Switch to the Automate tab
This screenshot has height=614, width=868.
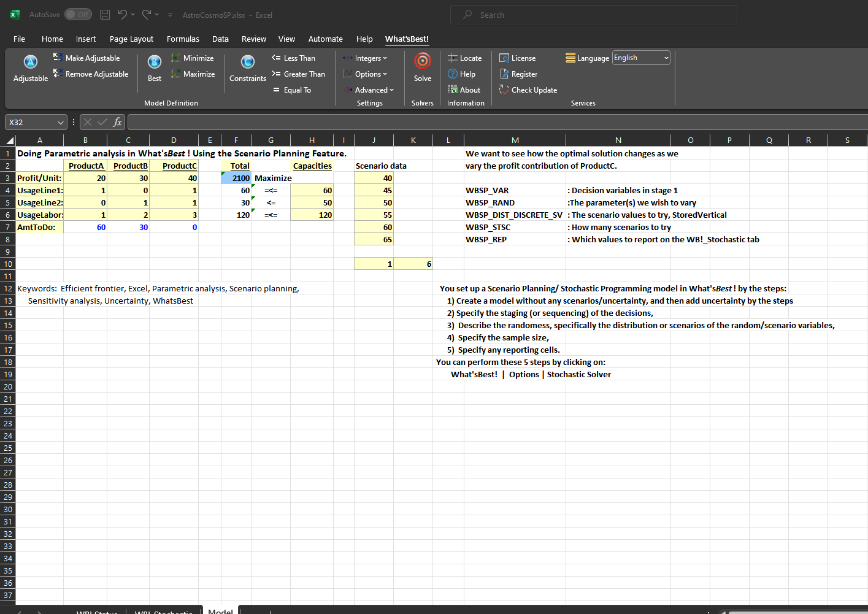325,39
